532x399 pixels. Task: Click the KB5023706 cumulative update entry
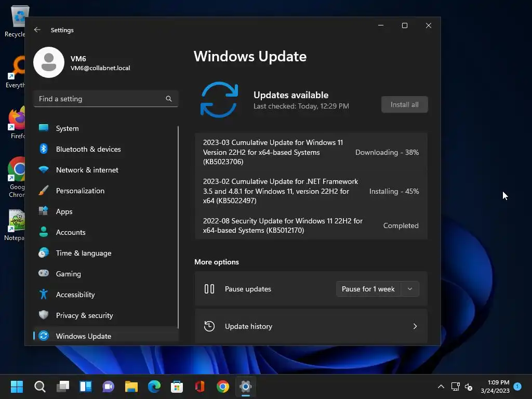311,152
